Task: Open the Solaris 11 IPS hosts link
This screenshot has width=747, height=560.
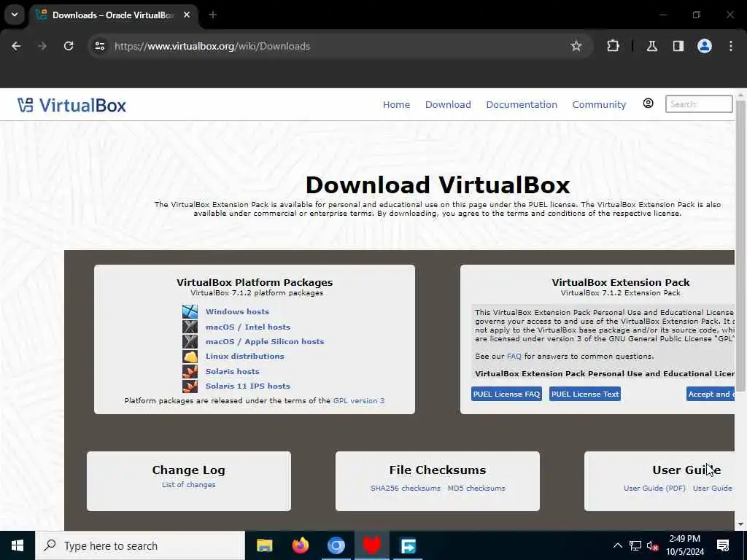Action: pos(247,386)
